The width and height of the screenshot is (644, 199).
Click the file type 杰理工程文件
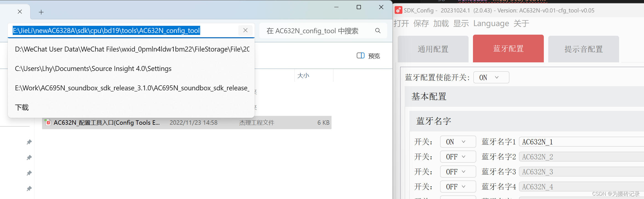(257, 123)
